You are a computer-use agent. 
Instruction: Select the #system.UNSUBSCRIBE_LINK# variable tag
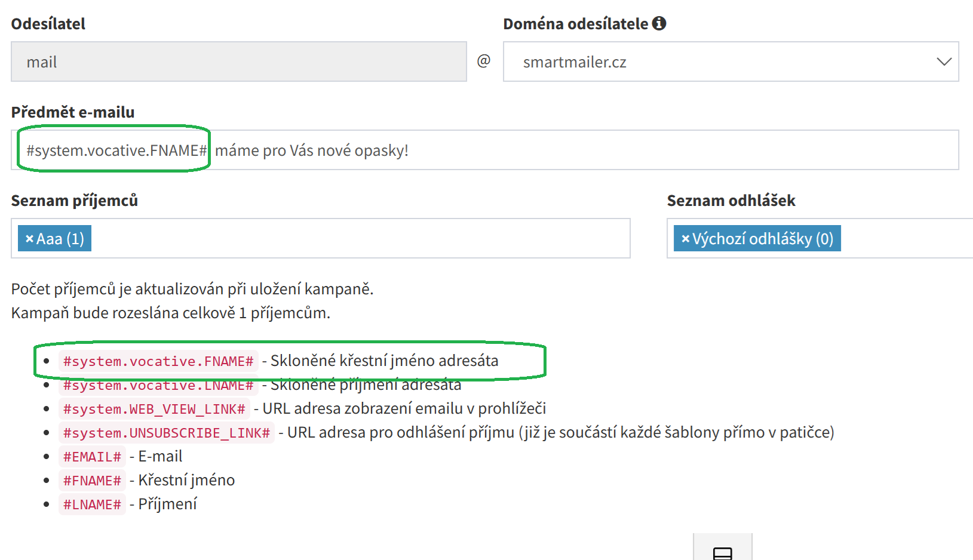[166, 433]
